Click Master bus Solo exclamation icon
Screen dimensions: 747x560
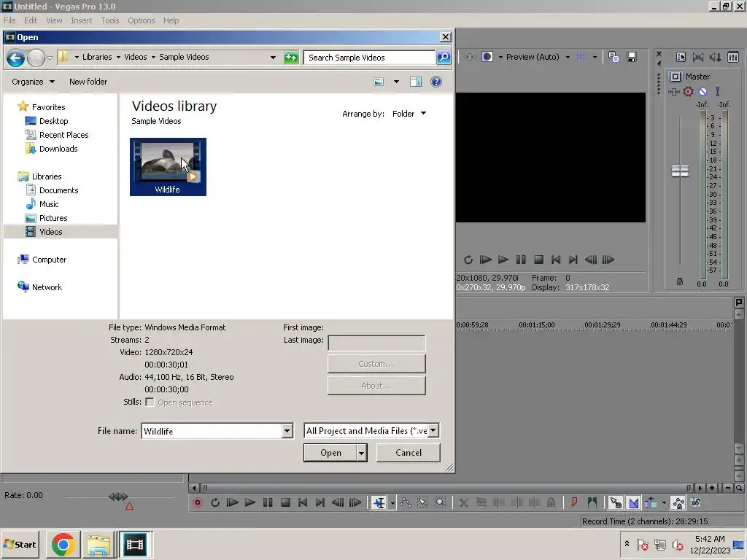pos(718,91)
